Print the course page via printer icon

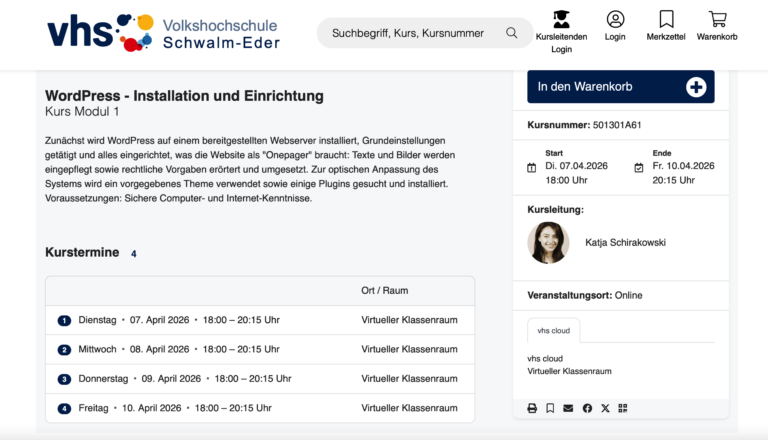(532, 408)
